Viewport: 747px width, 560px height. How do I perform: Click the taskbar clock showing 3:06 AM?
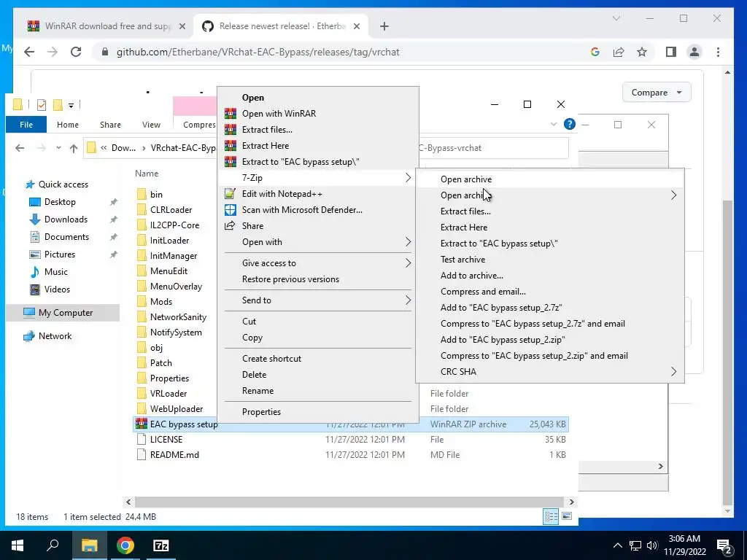click(x=684, y=545)
